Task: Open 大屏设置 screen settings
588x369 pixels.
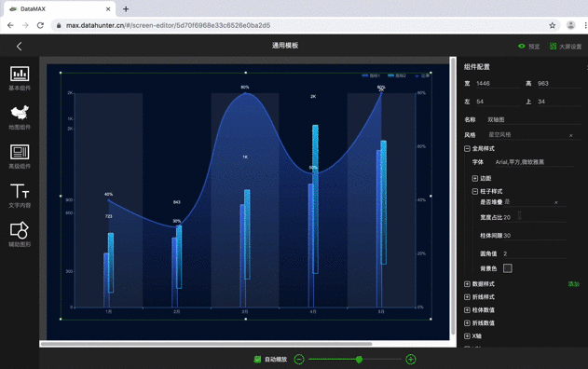Action: tap(566, 47)
